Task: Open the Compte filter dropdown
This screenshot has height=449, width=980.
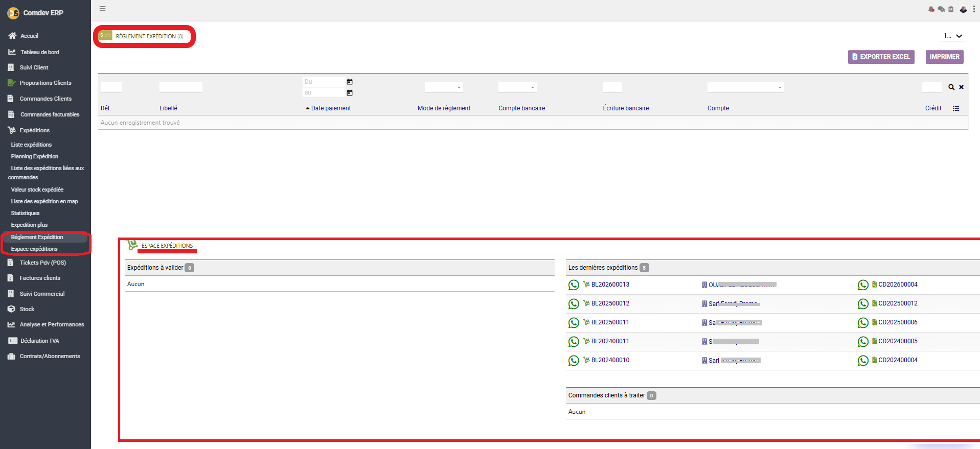Action: (745, 87)
